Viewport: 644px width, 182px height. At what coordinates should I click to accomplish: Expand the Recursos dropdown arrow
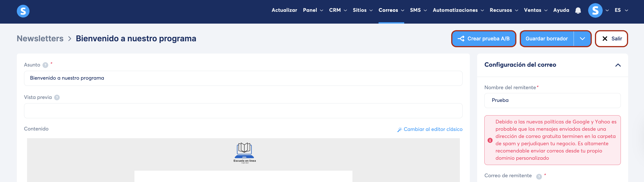coord(516,10)
